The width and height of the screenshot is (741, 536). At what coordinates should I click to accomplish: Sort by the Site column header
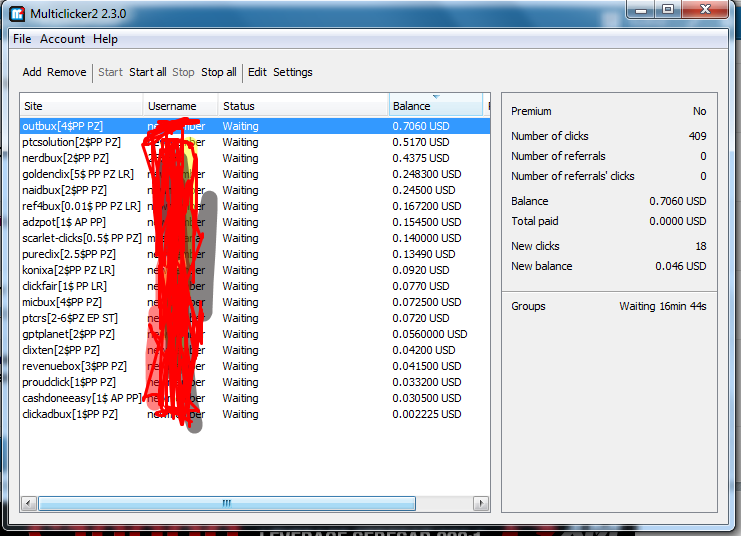click(x=81, y=106)
